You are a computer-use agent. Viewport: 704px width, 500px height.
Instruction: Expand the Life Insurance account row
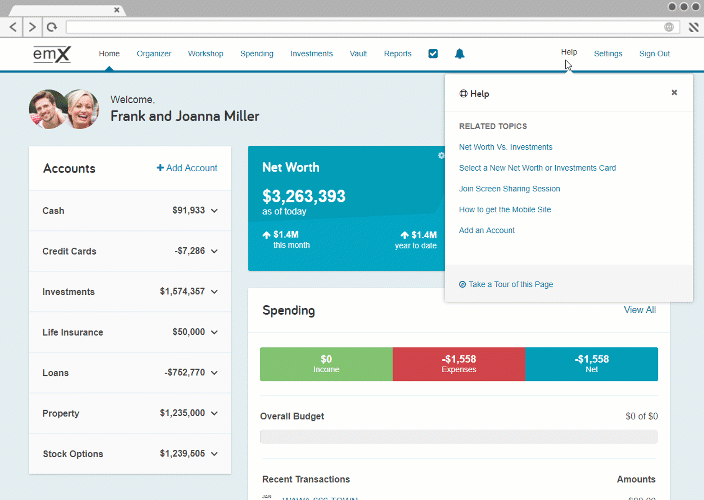pos(130,332)
